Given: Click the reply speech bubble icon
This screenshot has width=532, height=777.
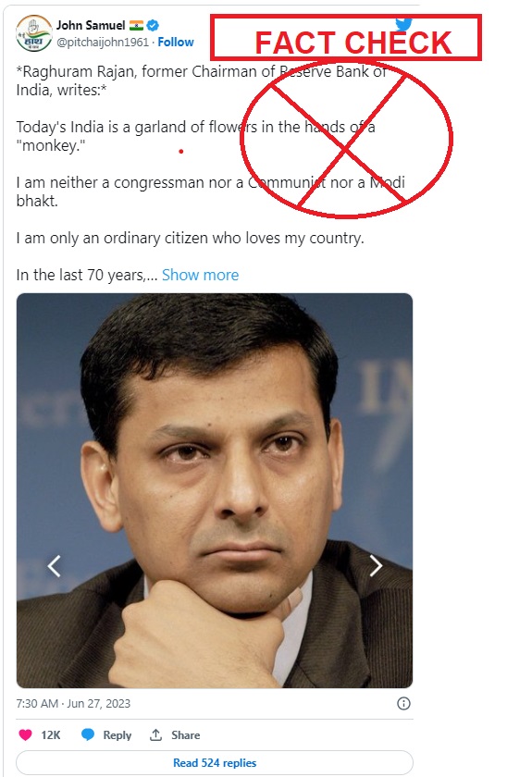Looking at the screenshot, I should (88, 734).
